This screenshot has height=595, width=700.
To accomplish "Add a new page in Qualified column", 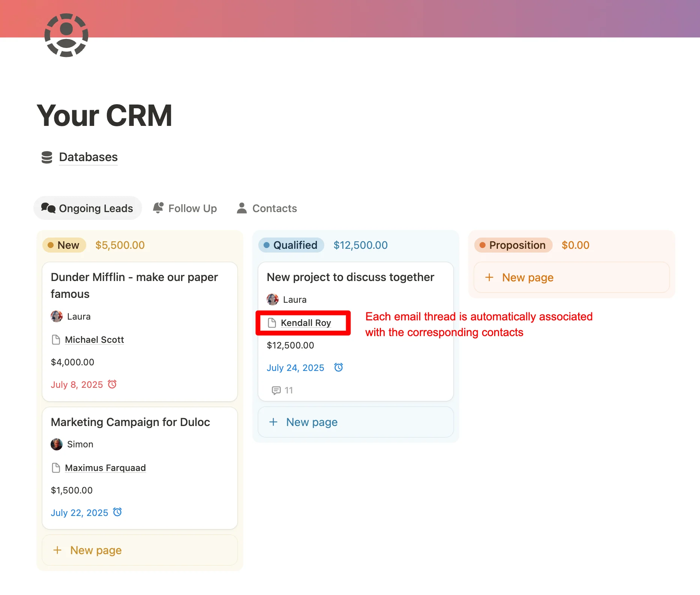I will (x=311, y=422).
